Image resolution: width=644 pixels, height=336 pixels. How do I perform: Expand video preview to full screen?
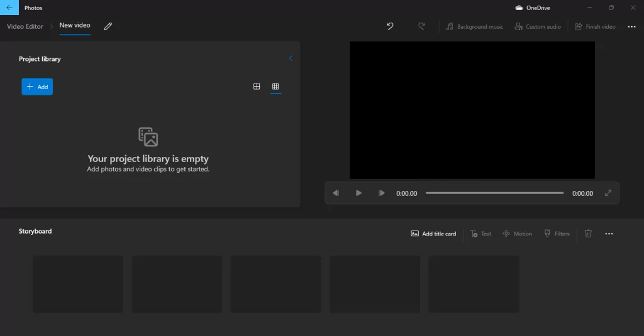pos(608,193)
